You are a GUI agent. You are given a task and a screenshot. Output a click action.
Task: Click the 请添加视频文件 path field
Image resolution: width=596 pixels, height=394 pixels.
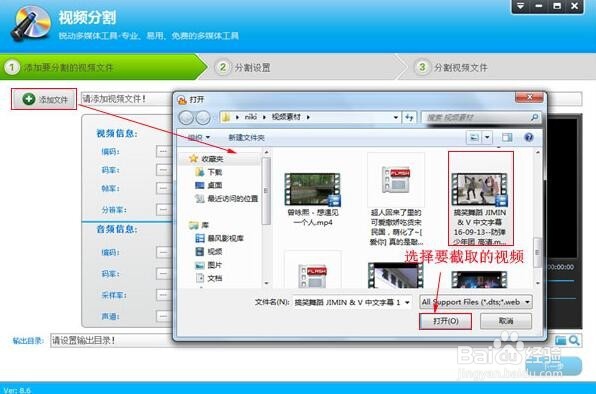127,99
